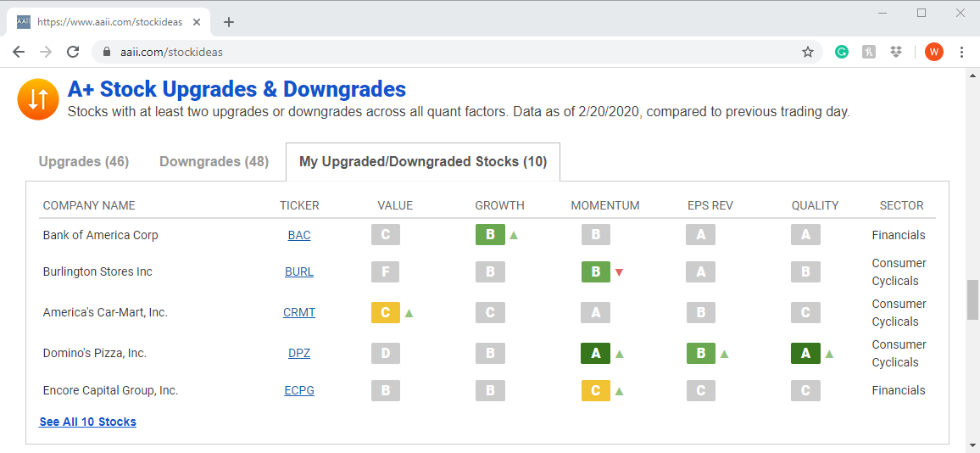
Task: Click the EPS REV column header
Action: coord(710,205)
